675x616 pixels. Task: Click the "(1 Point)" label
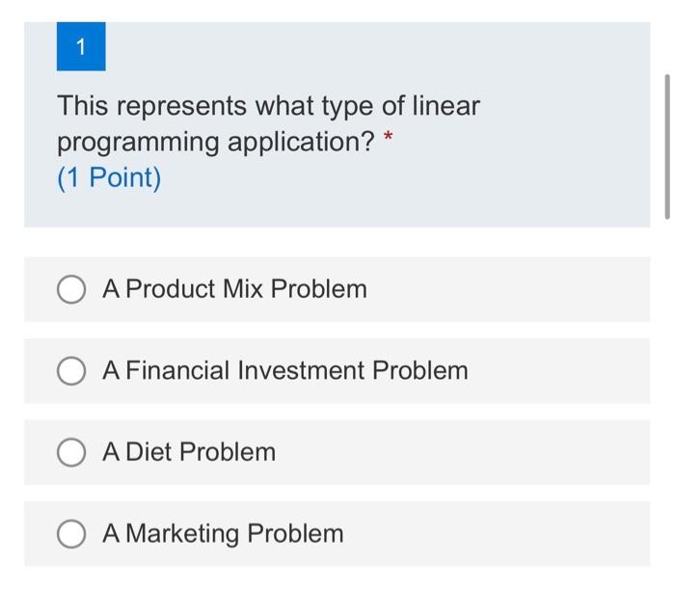(109, 178)
